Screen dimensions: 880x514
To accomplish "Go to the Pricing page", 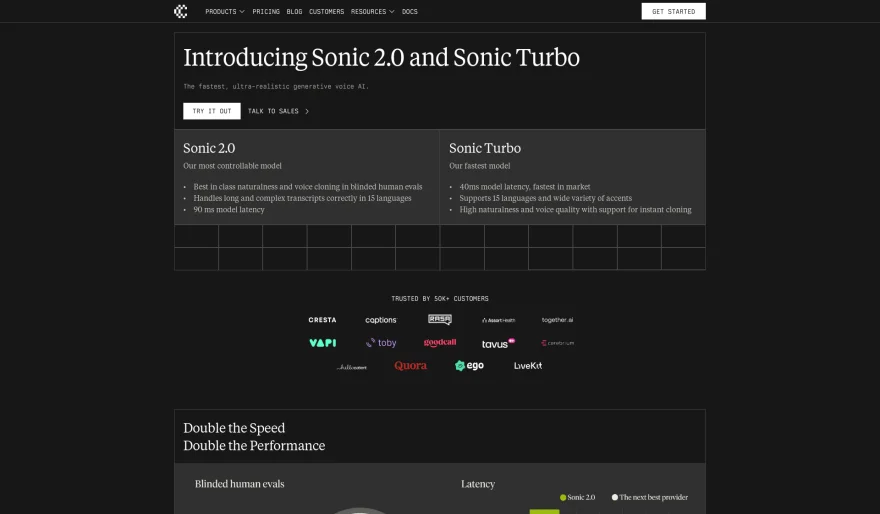I will coord(266,11).
